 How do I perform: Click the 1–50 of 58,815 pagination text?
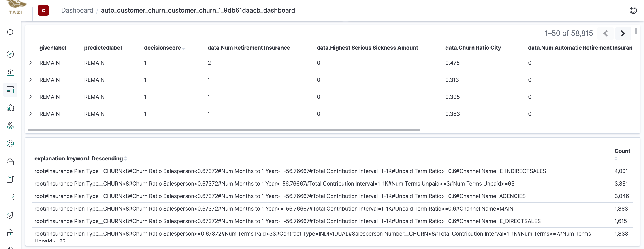point(569,33)
